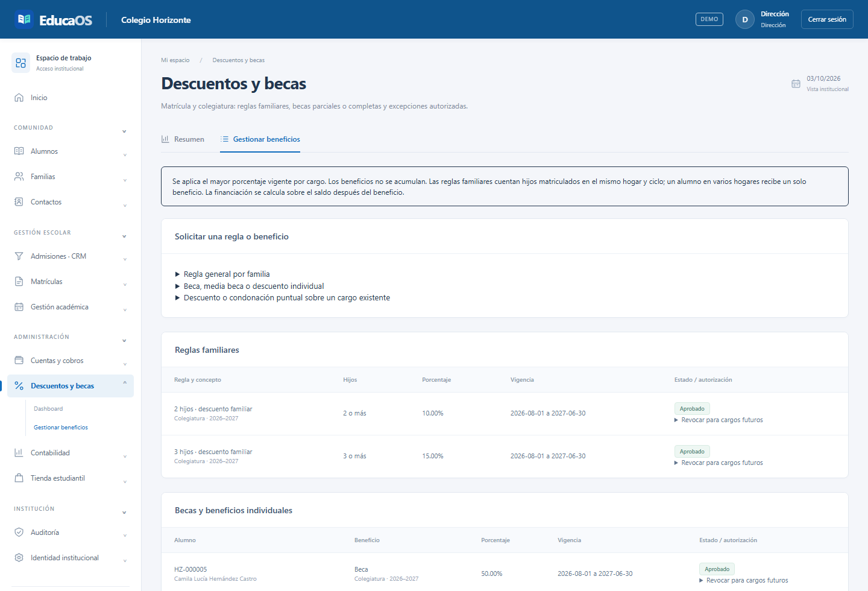Click the Tienda estudiantil bag icon
This screenshot has height=591, width=868.
(x=19, y=478)
